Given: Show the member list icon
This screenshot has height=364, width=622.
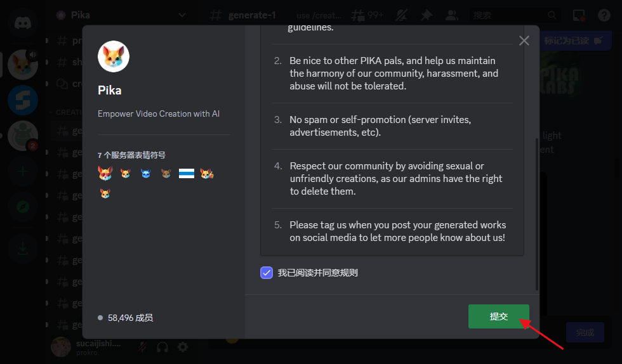Looking at the screenshot, I should pyautogui.click(x=451, y=15).
